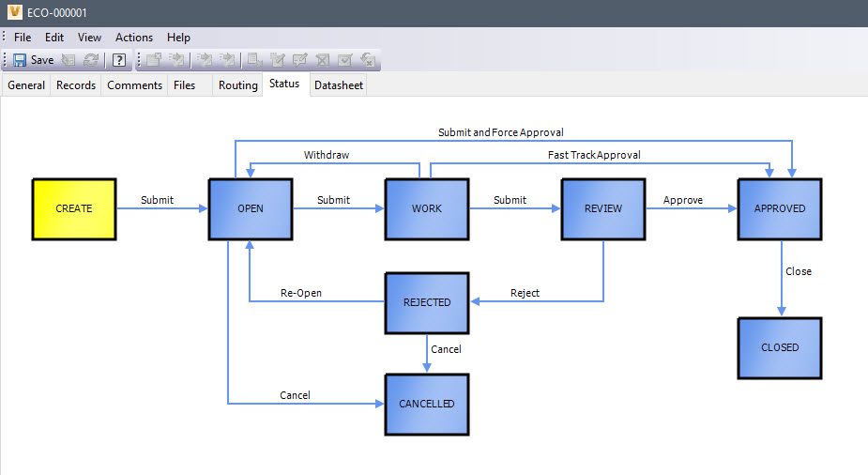Image resolution: width=868 pixels, height=475 pixels.
Task: Switch to the Routing tab
Action: (x=237, y=85)
